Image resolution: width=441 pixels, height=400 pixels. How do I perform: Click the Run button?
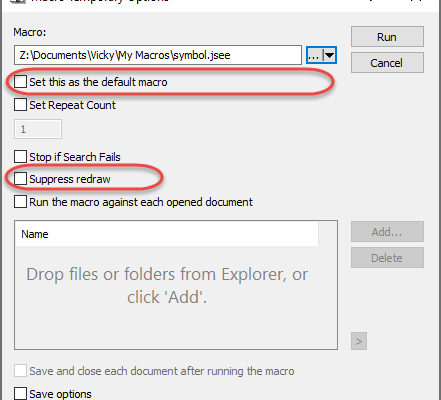click(387, 37)
